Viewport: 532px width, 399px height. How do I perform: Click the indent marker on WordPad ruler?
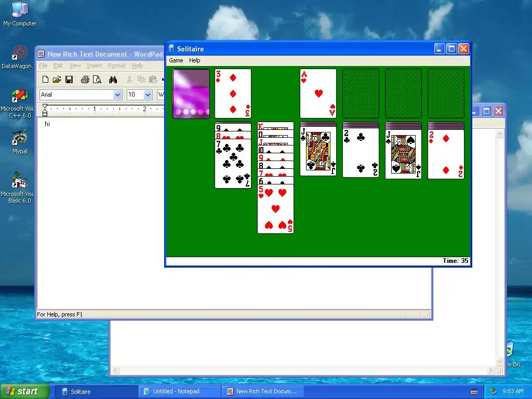45,110
